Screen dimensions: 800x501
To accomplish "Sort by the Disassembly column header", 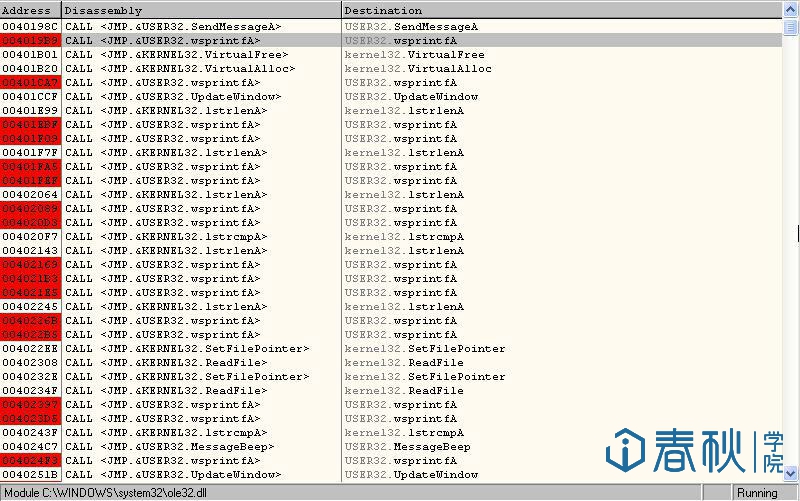I will pyautogui.click(x=200, y=10).
